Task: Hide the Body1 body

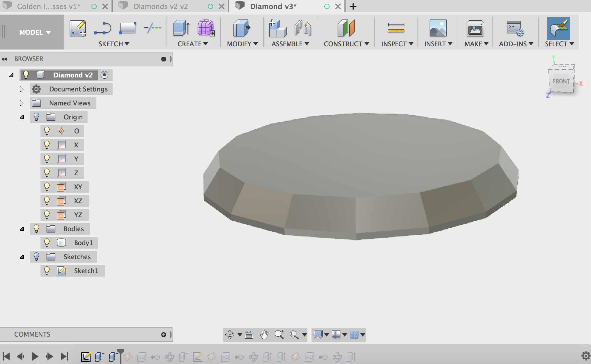Action: pyautogui.click(x=47, y=243)
